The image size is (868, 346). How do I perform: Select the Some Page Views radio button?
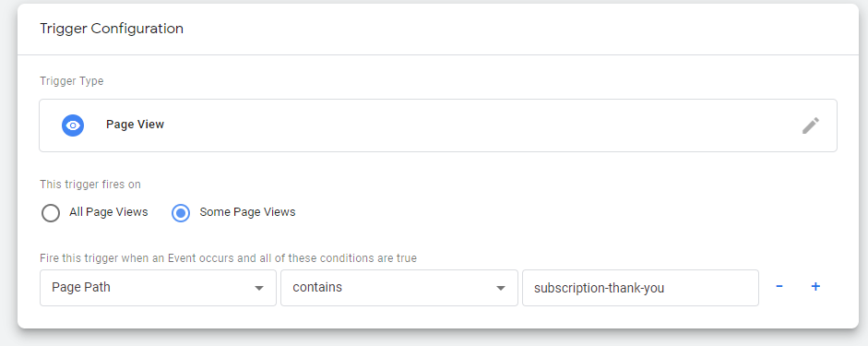[181, 212]
